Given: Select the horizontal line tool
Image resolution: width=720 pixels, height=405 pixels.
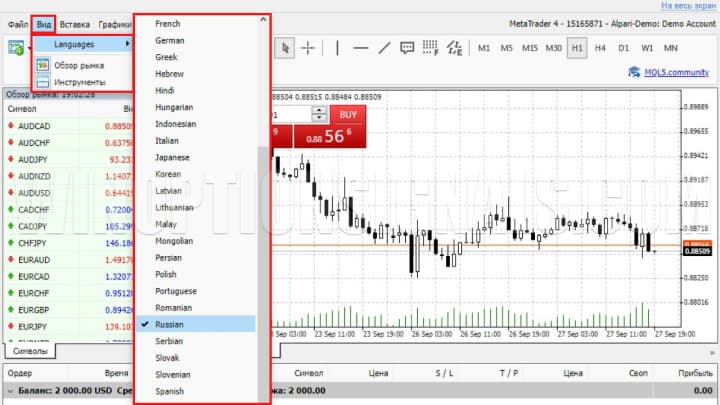Looking at the screenshot, I should 361,47.
